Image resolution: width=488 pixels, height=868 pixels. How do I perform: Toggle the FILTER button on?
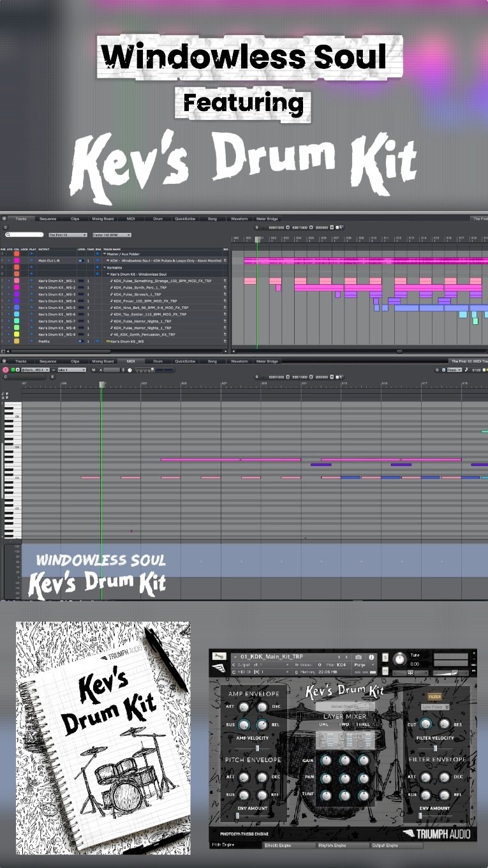point(434,696)
